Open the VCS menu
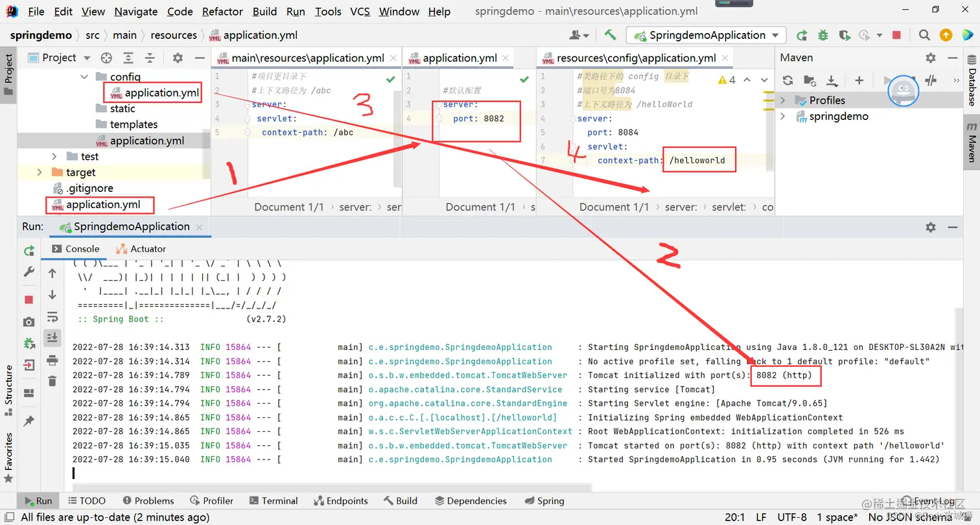 point(360,12)
